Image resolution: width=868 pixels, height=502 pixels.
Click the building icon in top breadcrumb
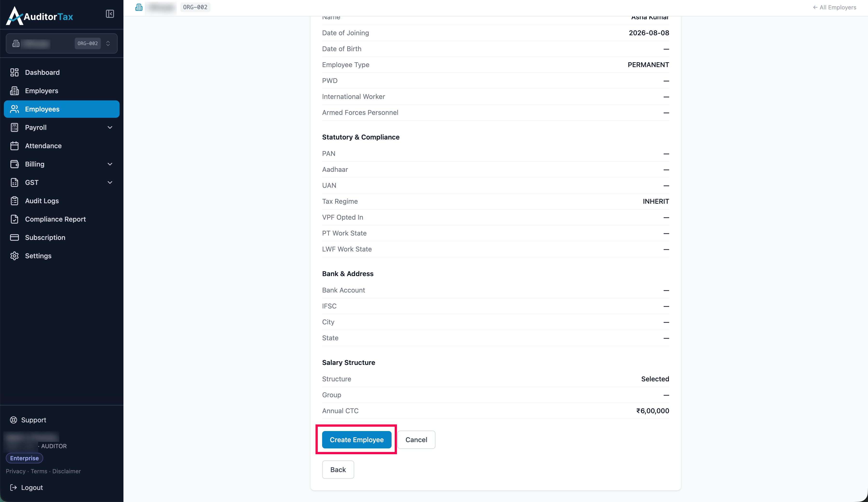(139, 7)
